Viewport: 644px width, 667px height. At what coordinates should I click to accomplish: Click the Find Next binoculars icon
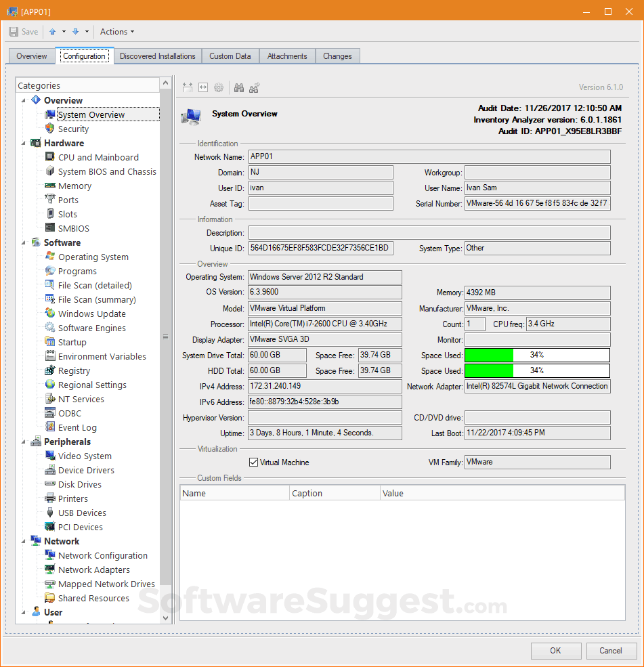[255, 87]
